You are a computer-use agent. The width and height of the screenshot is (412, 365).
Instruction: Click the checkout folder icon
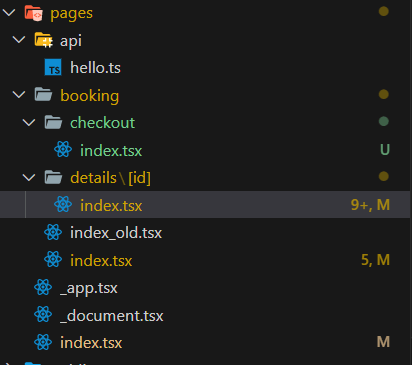point(54,122)
